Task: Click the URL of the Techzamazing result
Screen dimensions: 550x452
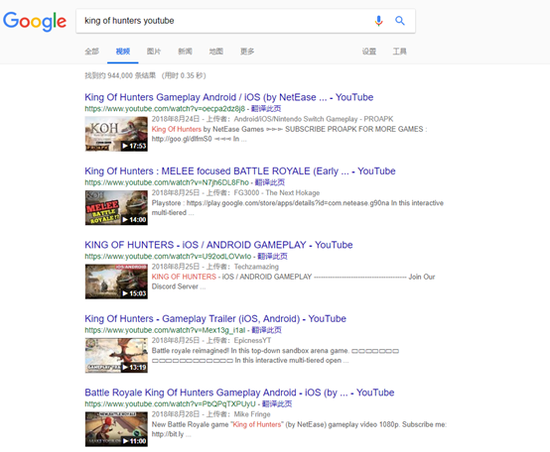Action: (x=168, y=256)
